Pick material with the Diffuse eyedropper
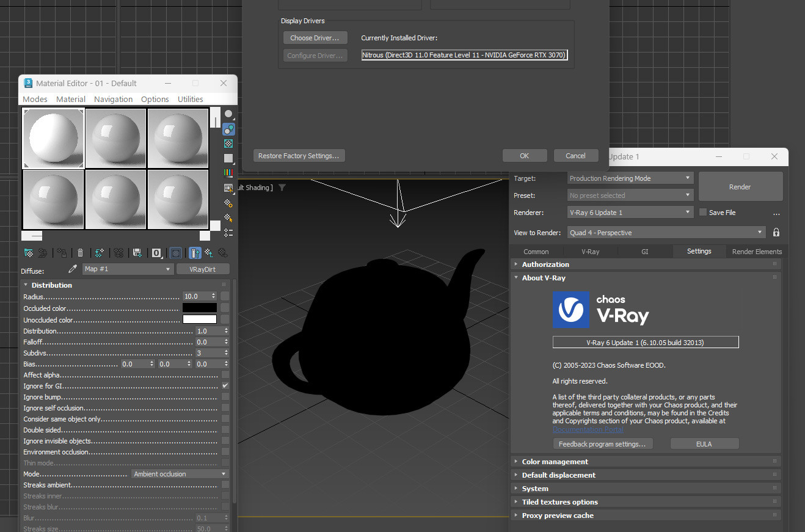This screenshot has height=532, width=805. click(73, 269)
